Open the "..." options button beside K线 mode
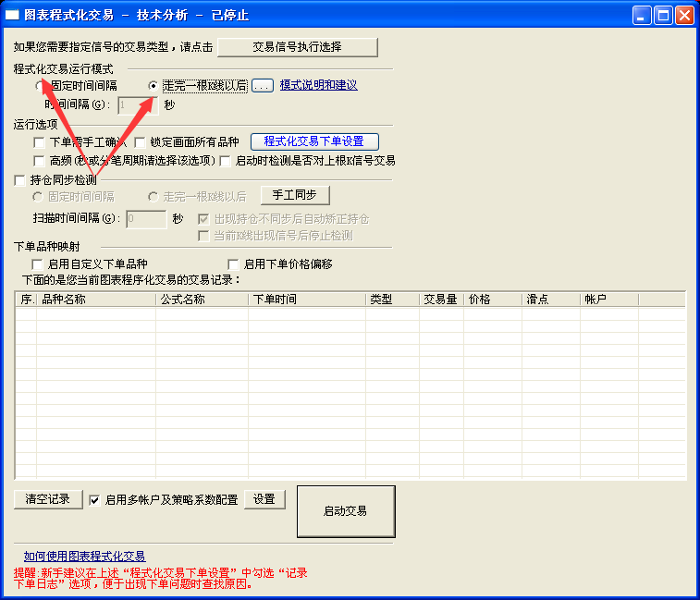This screenshot has width=700, height=600. click(x=263, y=85)
